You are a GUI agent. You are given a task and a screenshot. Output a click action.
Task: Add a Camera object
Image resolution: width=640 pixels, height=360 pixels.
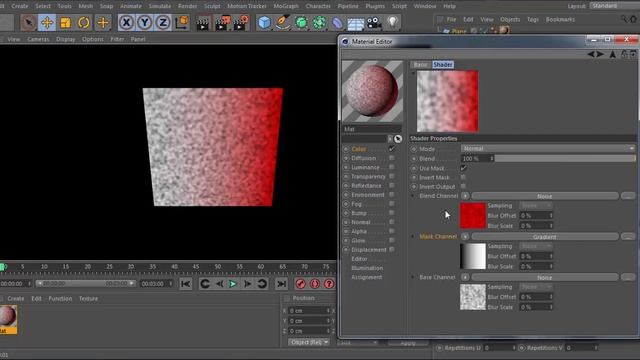373,23
